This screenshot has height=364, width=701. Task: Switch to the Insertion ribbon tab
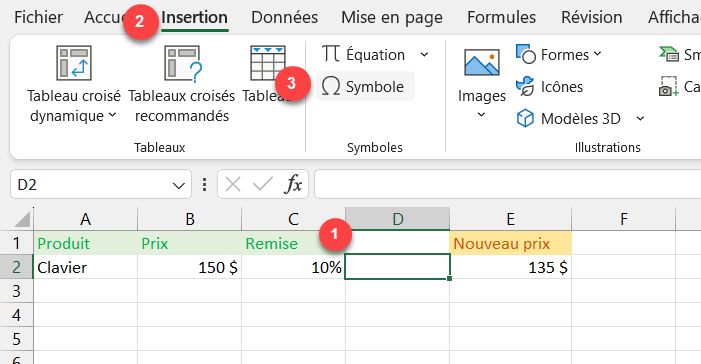pos(194,17)
